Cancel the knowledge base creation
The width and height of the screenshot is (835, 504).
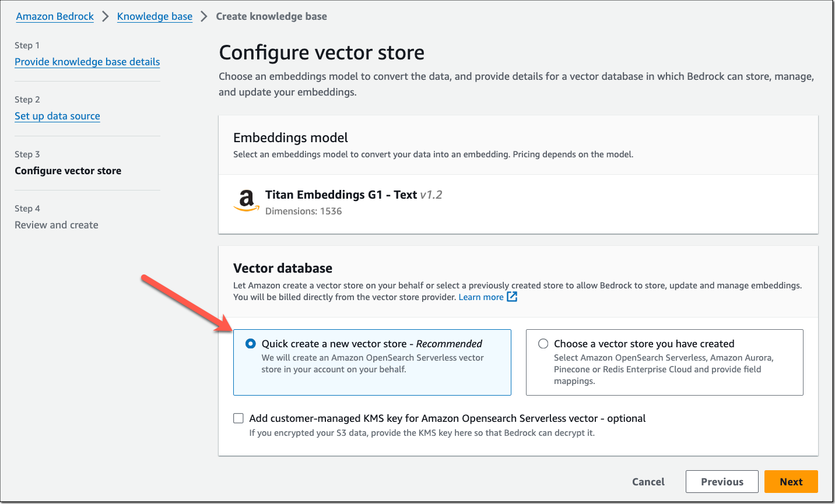click(648, 481)
